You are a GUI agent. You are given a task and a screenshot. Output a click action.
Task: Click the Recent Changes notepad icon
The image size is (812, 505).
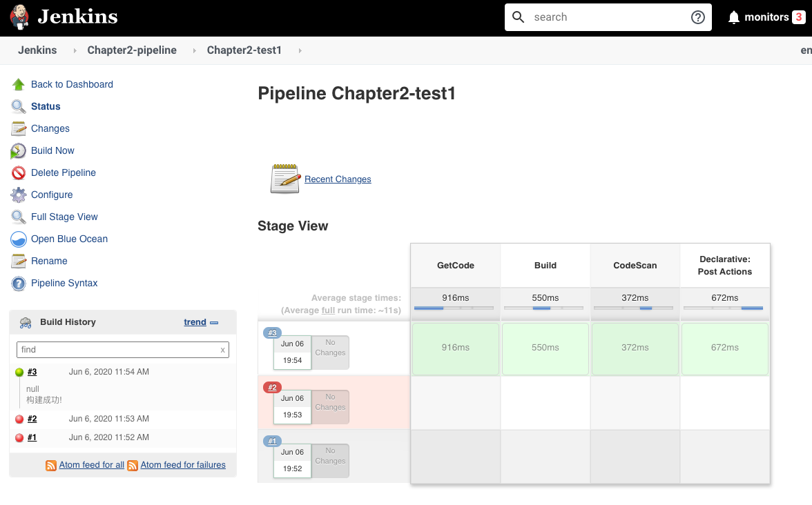click(285, 179)
